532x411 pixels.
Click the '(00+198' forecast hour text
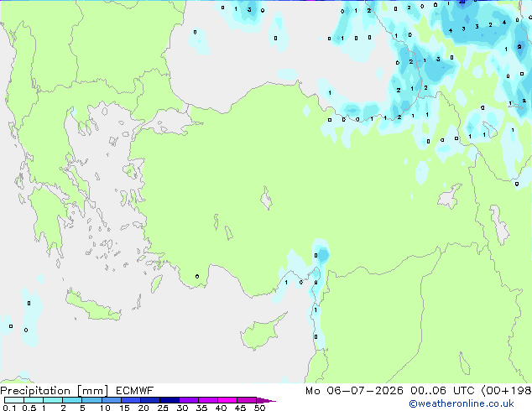point(507,391)
